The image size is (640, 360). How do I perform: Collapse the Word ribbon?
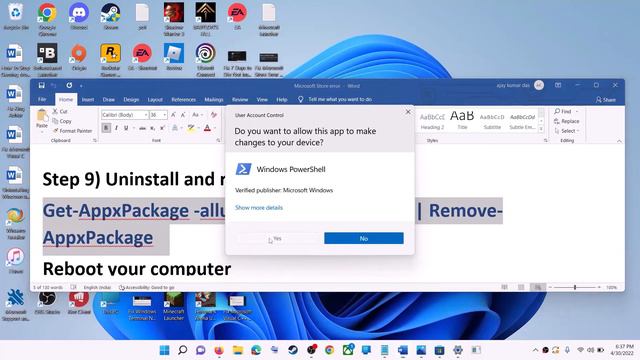tap(619, 141)
